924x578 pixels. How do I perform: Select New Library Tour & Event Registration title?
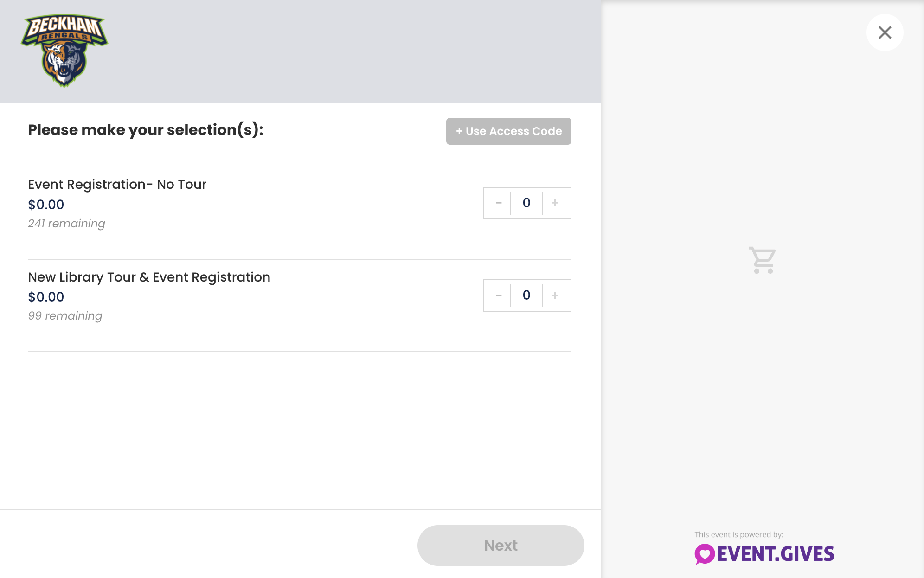(x=149, y=277)
